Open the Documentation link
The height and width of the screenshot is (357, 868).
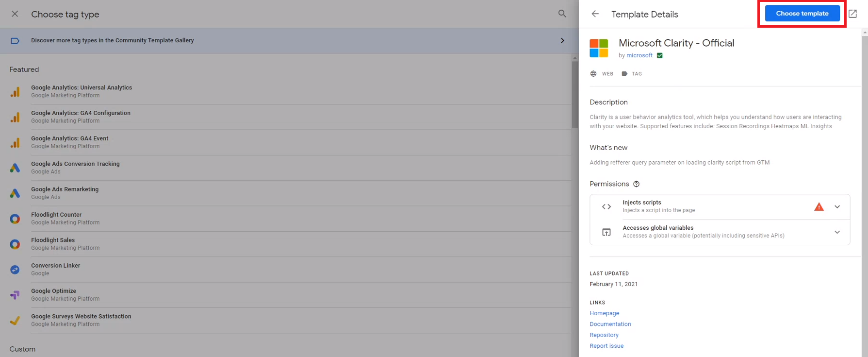[x=610, y=324]
